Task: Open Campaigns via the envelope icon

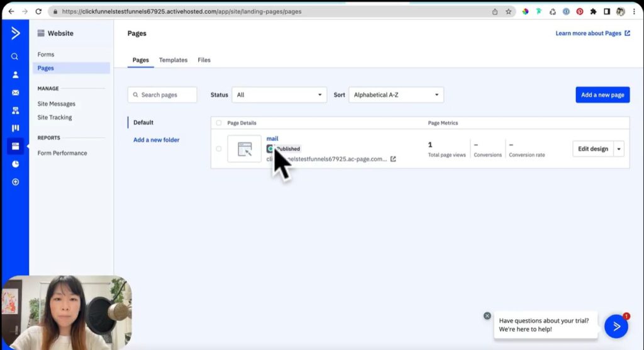Action: (15, 93)
